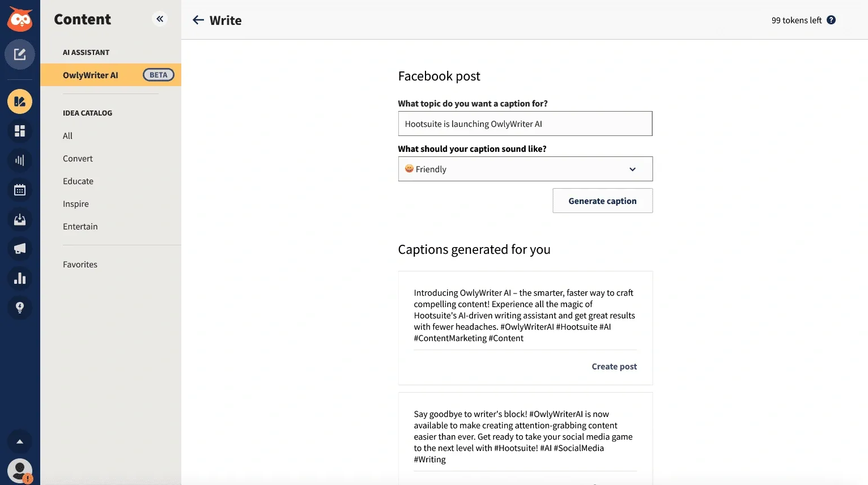Viewport: 868px width, 485px height.
Task: Collapse the Content sidebar with double-chevron
Action: click(160, 19)
